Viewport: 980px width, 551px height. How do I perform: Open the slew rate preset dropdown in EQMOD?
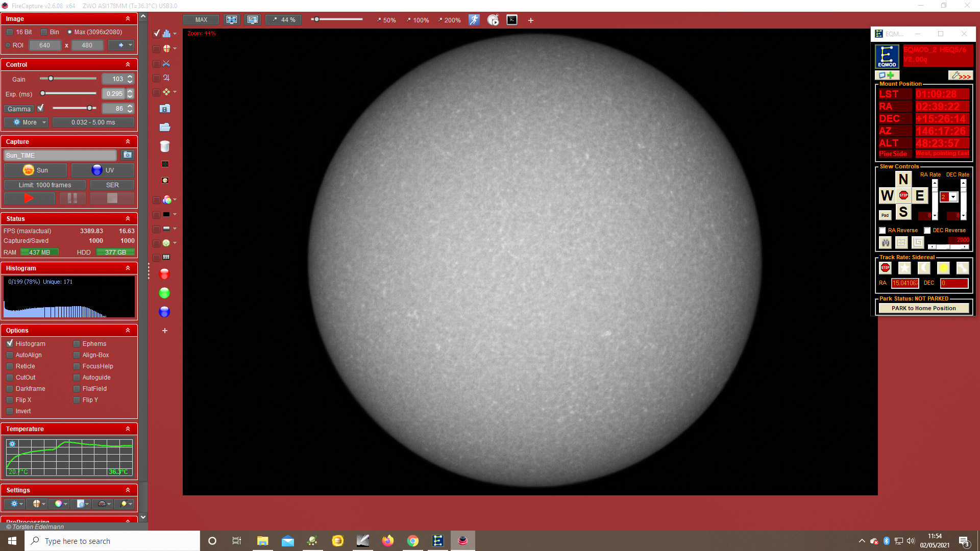point(953,197)
